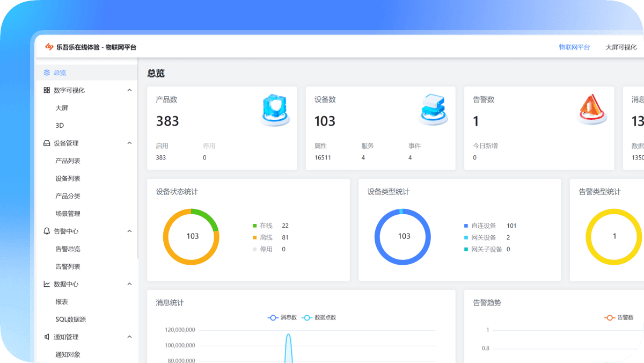Click the 总览 stacked layers icon
Viewport: 644px width, 363px height.
47,72
